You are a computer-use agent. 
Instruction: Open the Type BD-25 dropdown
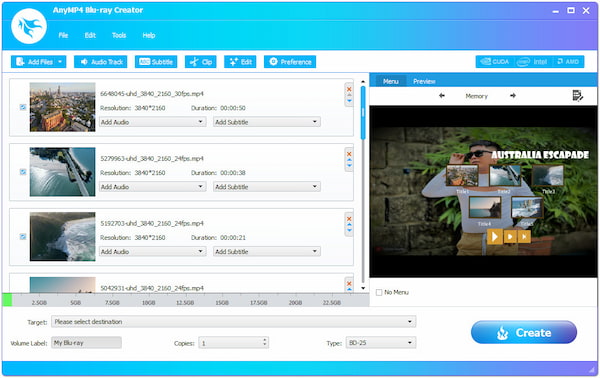[380, 342]
